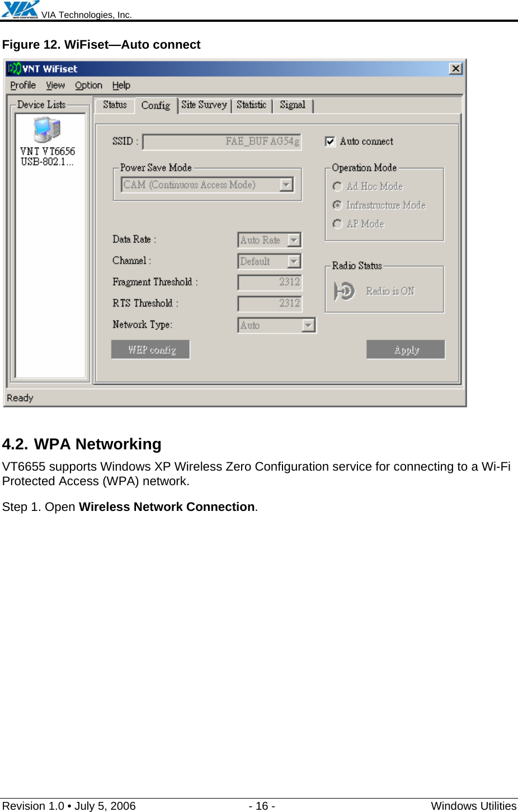The height and width of the screenshot is (812, 518).
Task: Open the Data Rate dropdown
Action: pos(294,240)
